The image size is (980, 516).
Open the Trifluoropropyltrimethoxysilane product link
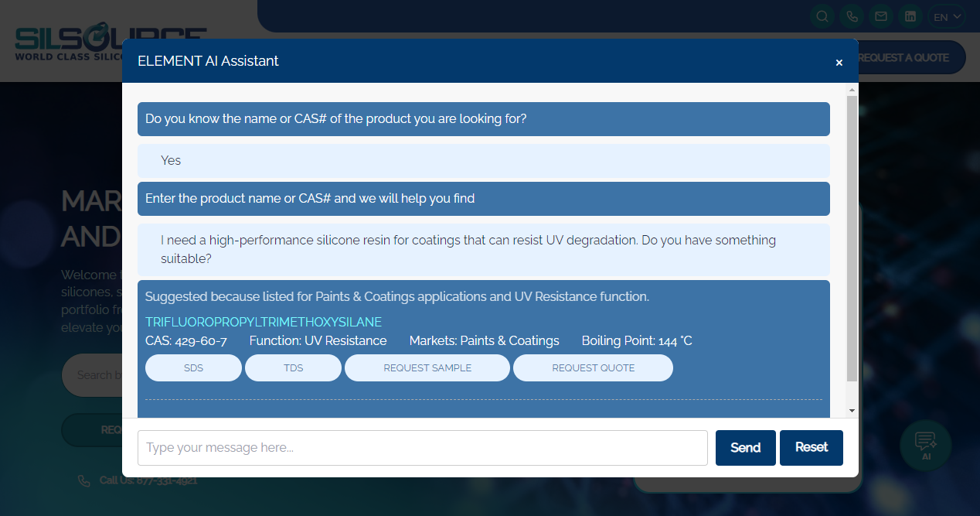[x=264, y=322]
